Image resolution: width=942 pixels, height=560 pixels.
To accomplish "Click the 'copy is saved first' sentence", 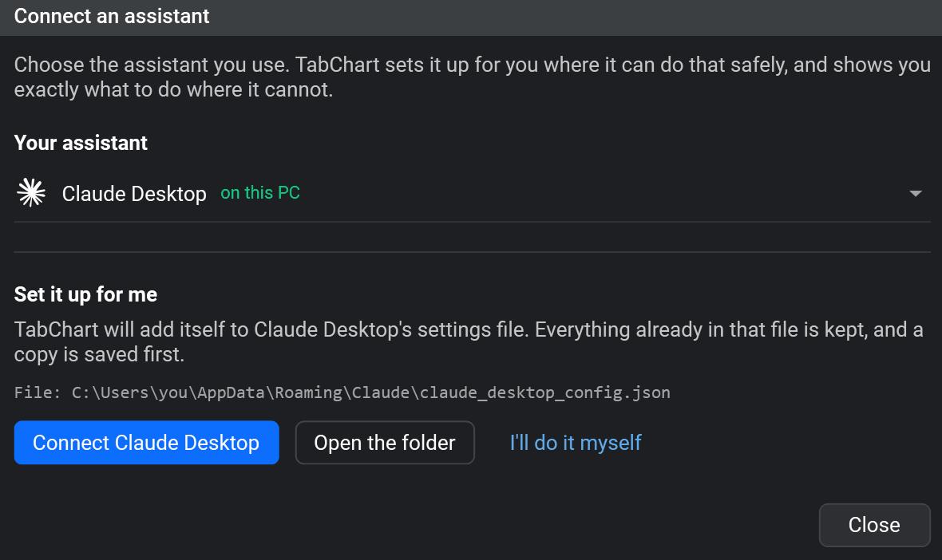I will pos(99,354).
